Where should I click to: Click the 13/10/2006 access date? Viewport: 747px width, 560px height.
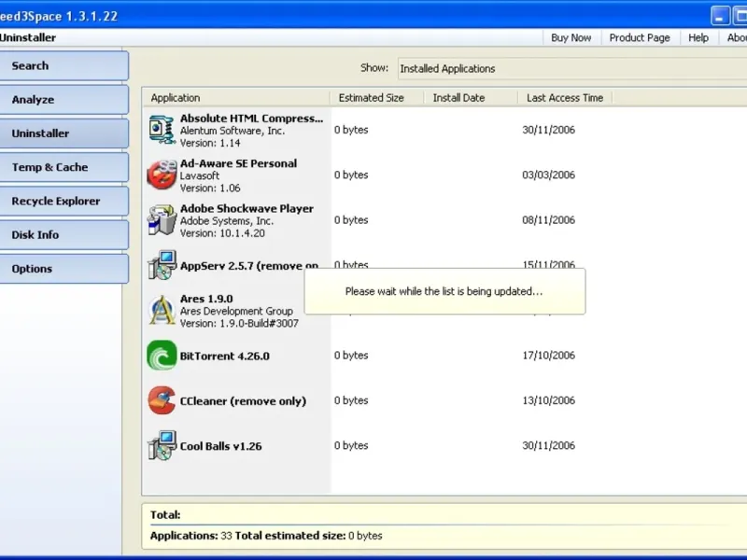point(548,400)
